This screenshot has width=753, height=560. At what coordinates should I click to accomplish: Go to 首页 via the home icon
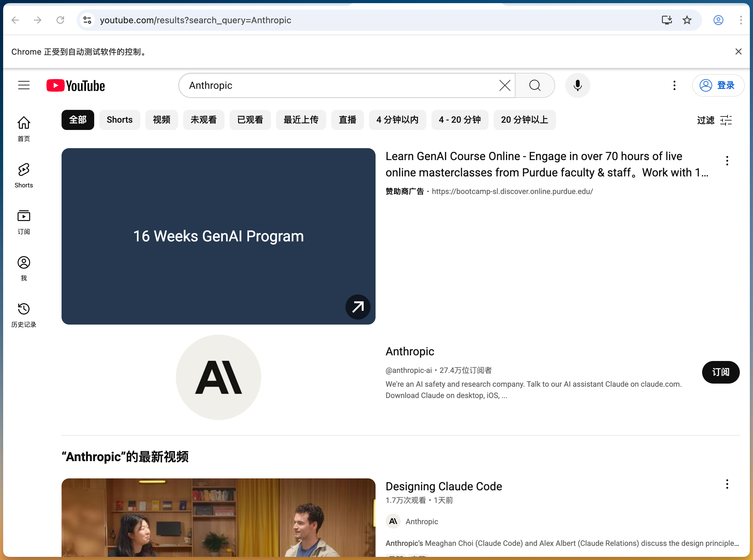pyautogui.click(x=23, y=128)
